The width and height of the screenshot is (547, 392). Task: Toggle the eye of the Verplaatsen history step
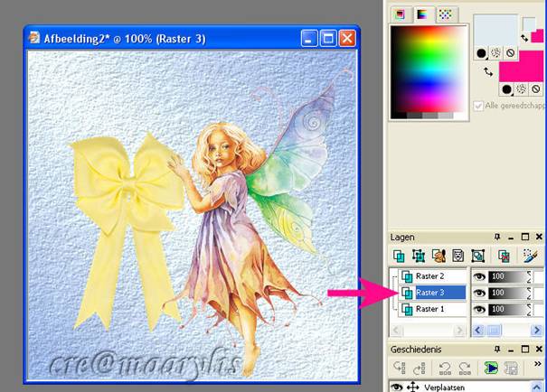click(397, 387)
